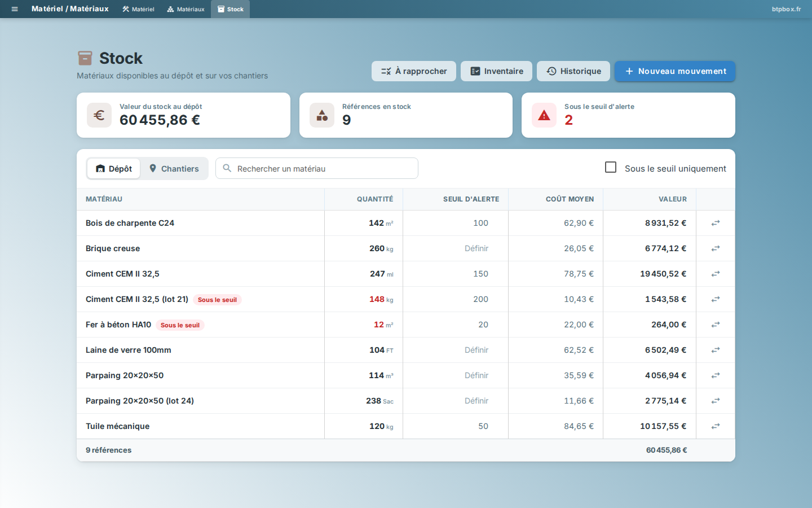Click movement icon for Tuile mécanique row

pos(716,426)
